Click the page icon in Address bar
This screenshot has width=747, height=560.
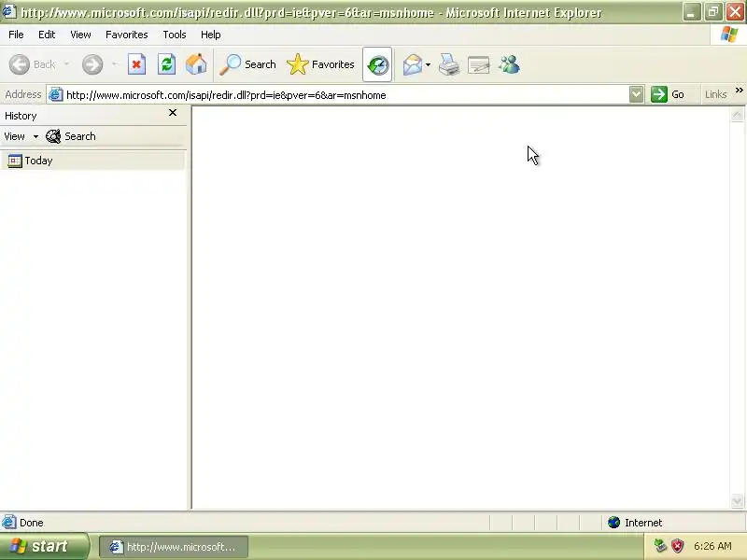[x=56, y=94]
